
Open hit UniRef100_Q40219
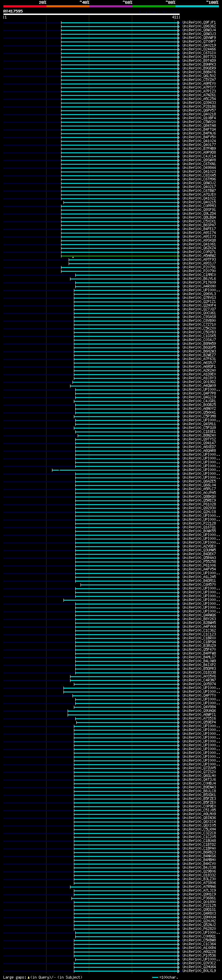199,45
